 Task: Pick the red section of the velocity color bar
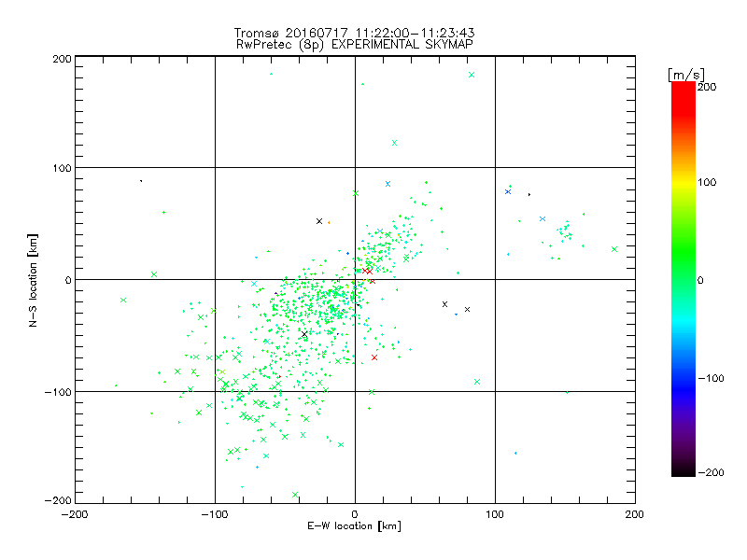coord(684,98)
